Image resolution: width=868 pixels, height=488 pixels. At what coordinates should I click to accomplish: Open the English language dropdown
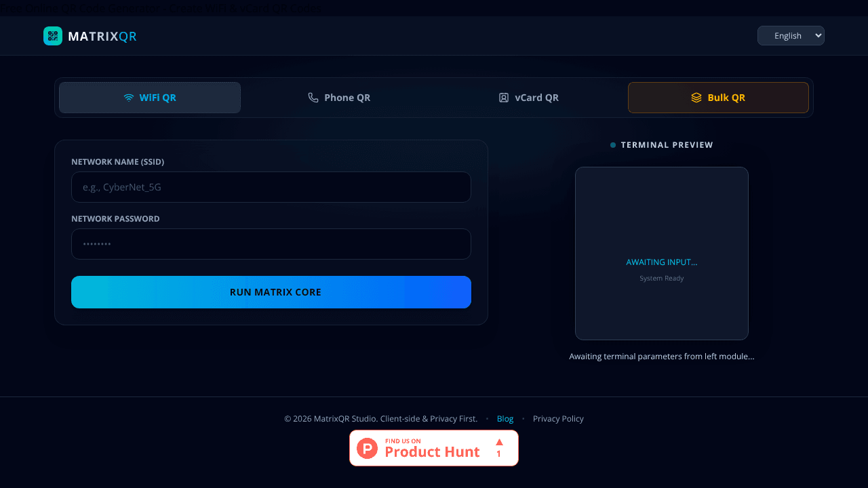pos(791,35)
